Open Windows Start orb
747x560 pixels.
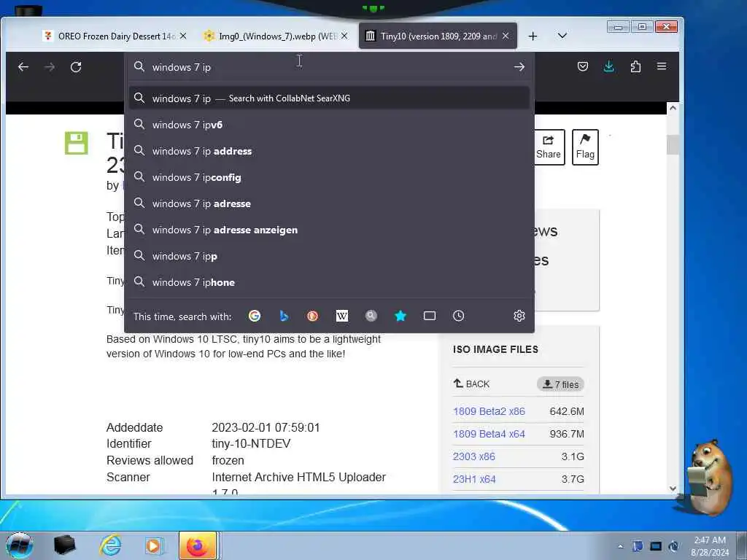20,545
